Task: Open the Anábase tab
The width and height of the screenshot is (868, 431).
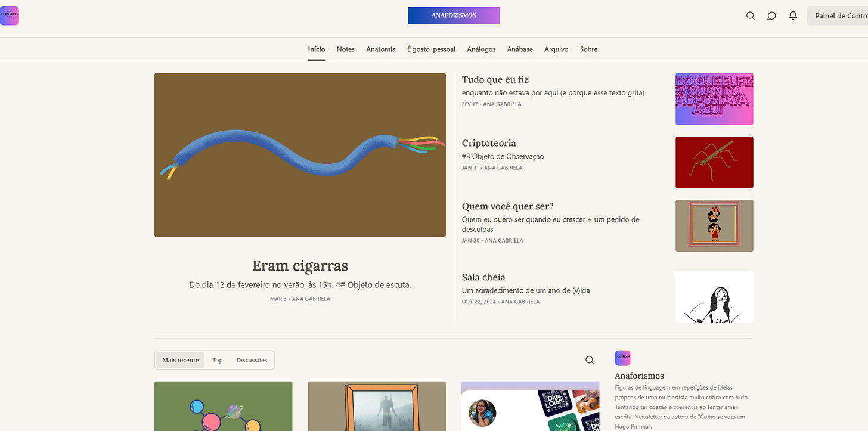Action: 520,49
